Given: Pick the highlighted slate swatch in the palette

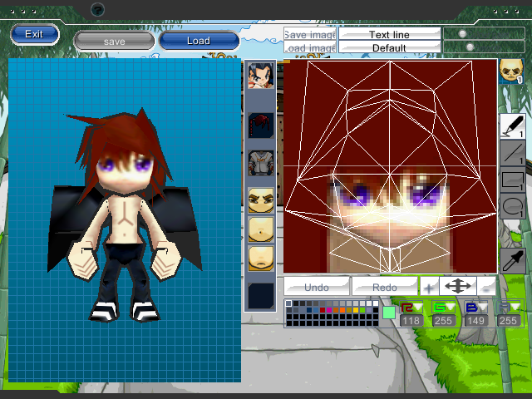Looking at the screenshot, I should 288,303.
